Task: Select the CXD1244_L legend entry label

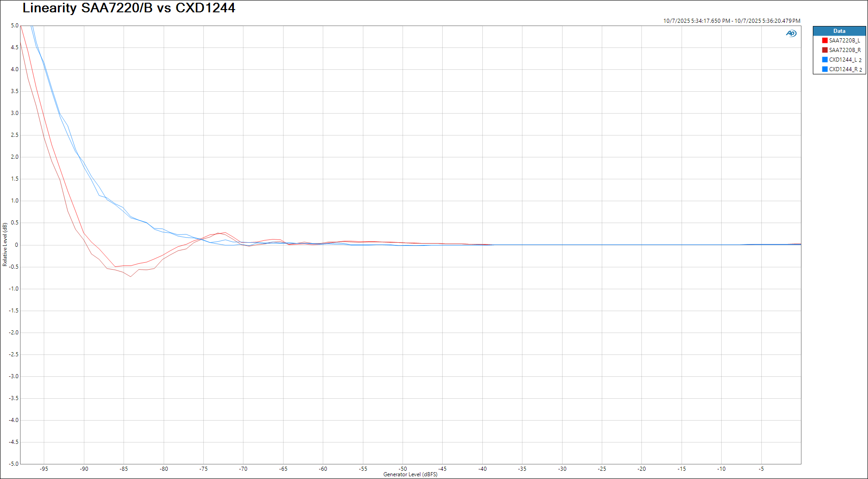Action: tap(842, 60)
